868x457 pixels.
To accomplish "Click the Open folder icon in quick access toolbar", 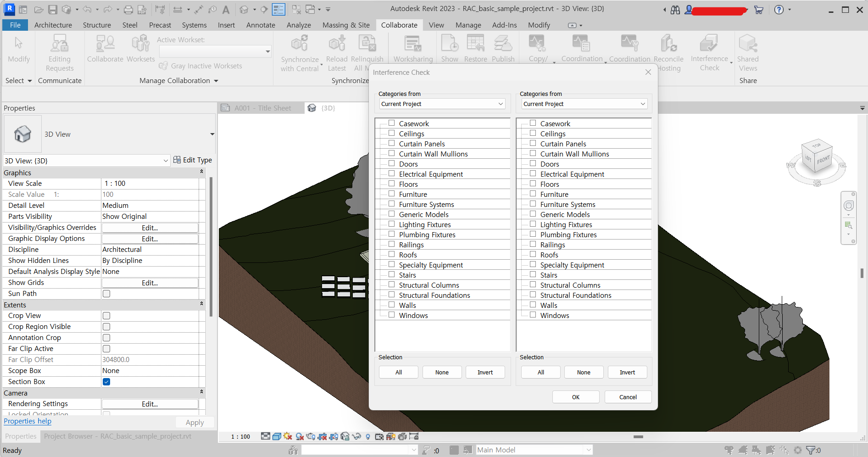I will point(39,10).
